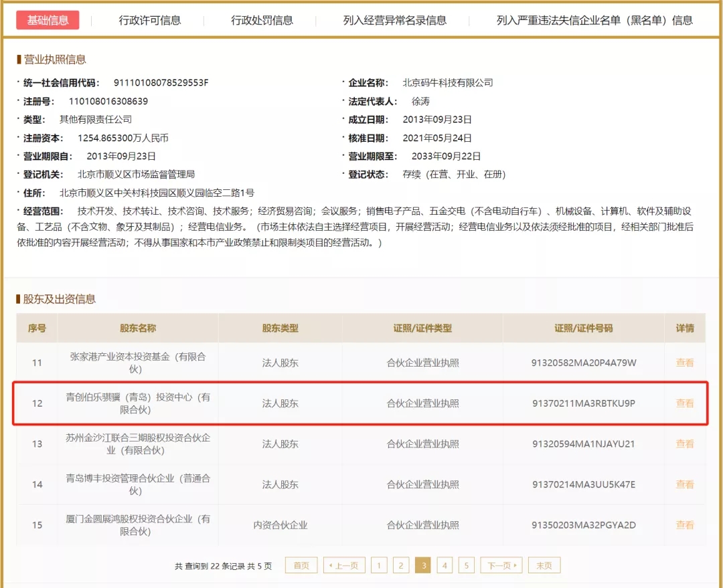
Task: Click company name 北京码牛科技有限公司
Action: tap(448, 83)
